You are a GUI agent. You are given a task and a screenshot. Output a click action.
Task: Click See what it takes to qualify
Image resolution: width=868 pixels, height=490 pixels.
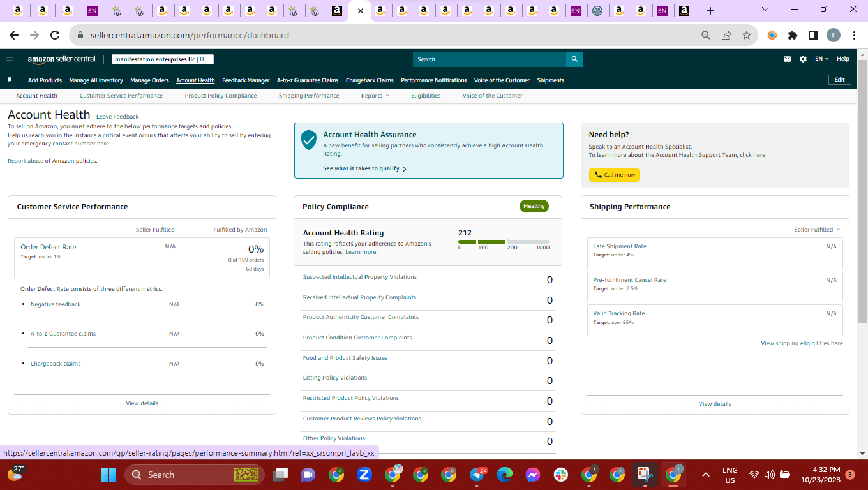[364, 168]
